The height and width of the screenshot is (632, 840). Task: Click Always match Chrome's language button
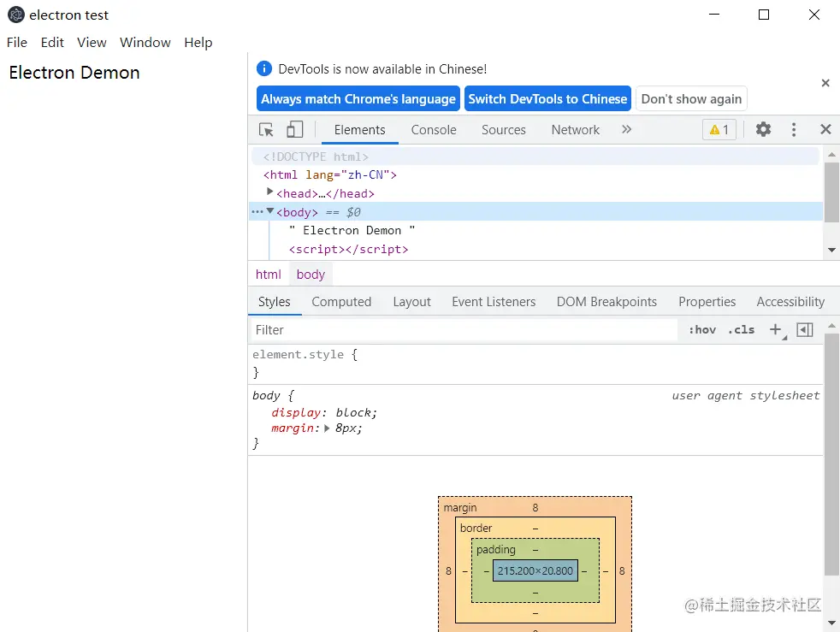(358, 98)
